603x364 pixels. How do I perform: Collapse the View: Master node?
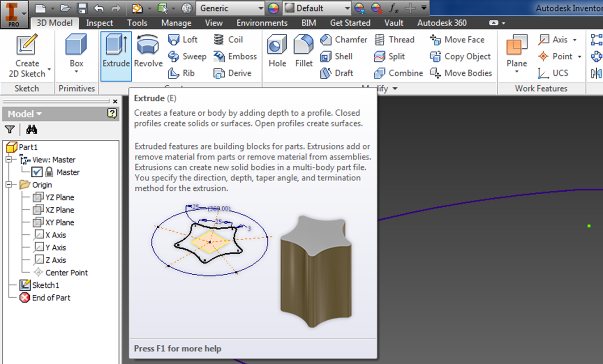click(8, 159)
